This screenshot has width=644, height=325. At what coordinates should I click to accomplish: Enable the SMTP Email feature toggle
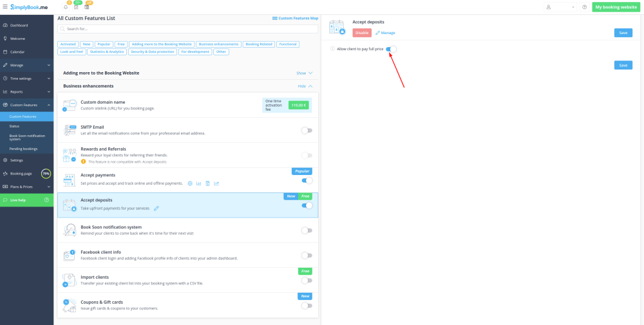coord(307,130)
